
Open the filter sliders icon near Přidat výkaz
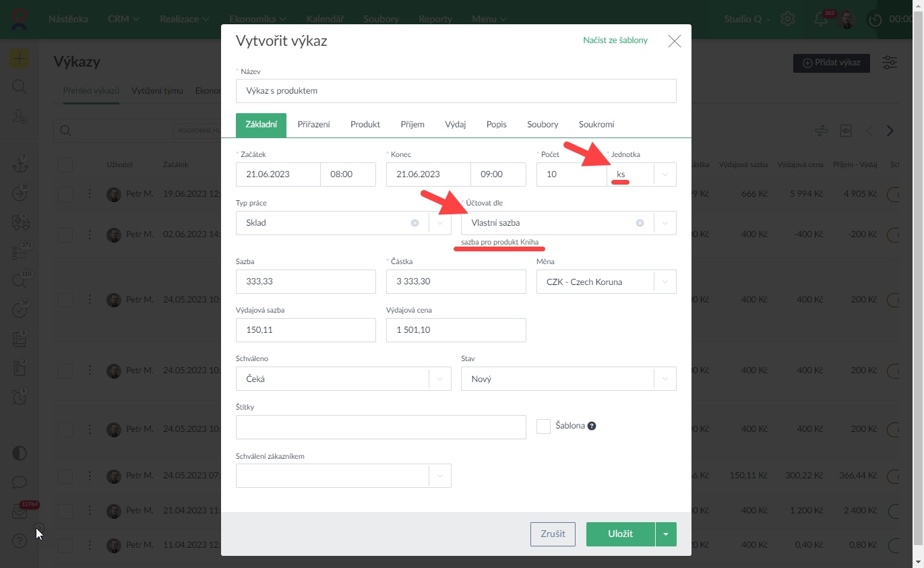coord(890,63)
